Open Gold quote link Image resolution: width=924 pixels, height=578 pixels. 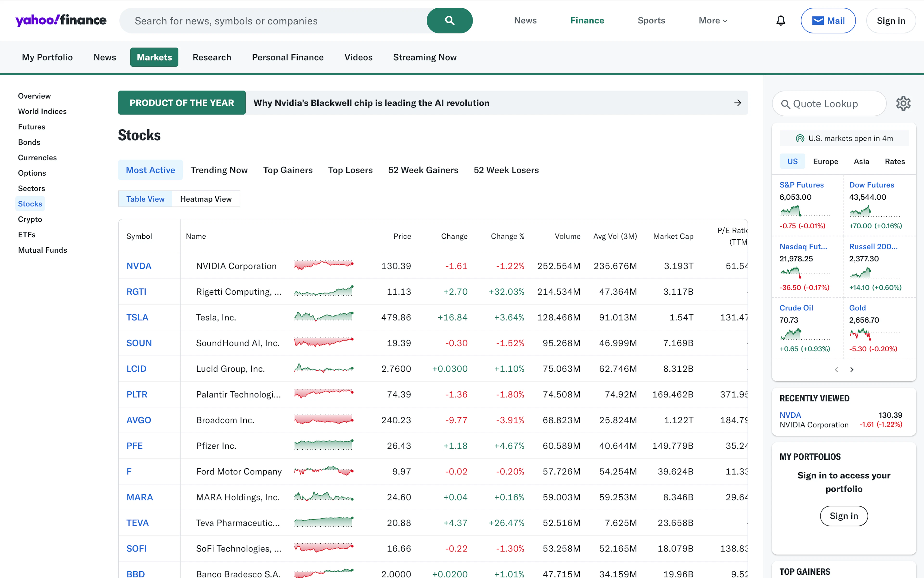point(857,308)
